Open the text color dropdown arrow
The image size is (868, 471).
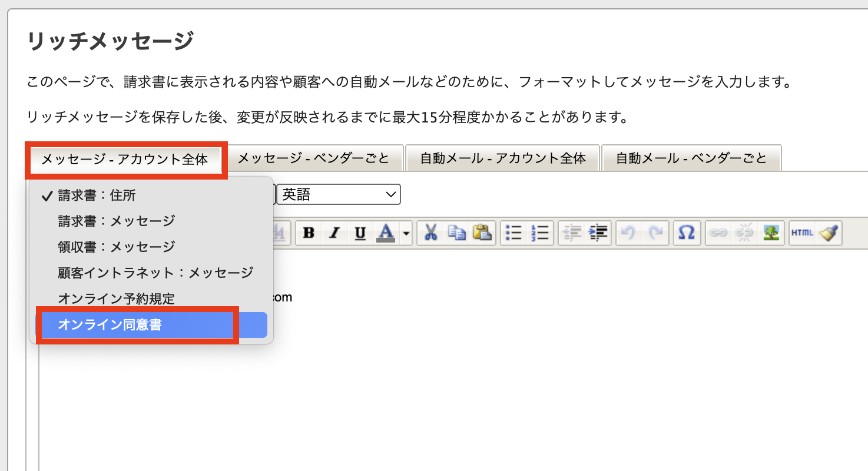(406, 234)
